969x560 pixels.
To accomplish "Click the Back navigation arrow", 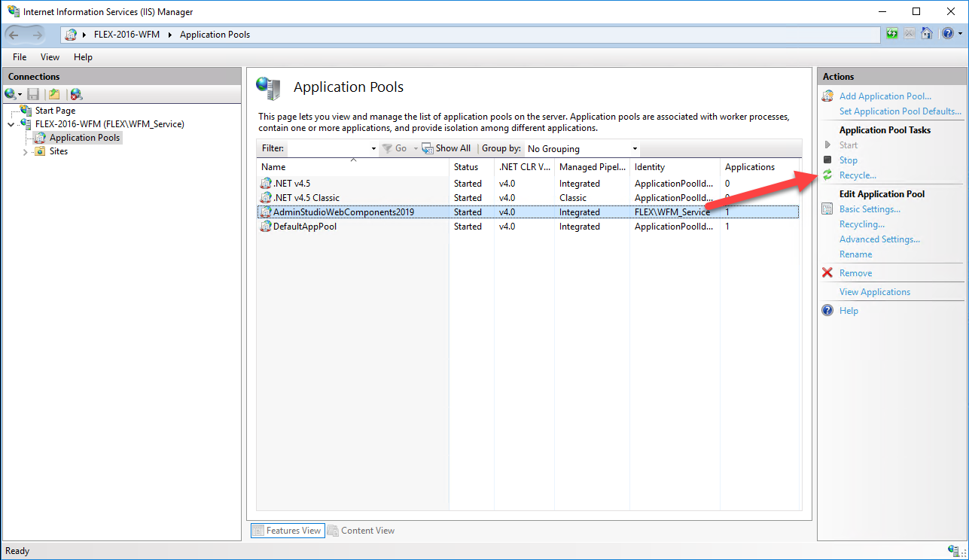I will (15, 35).
